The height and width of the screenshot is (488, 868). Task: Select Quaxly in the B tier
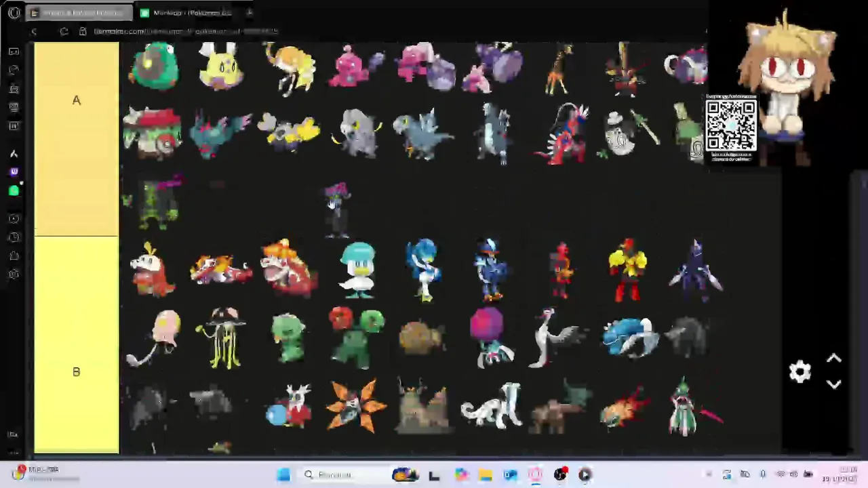click(357, 270)
